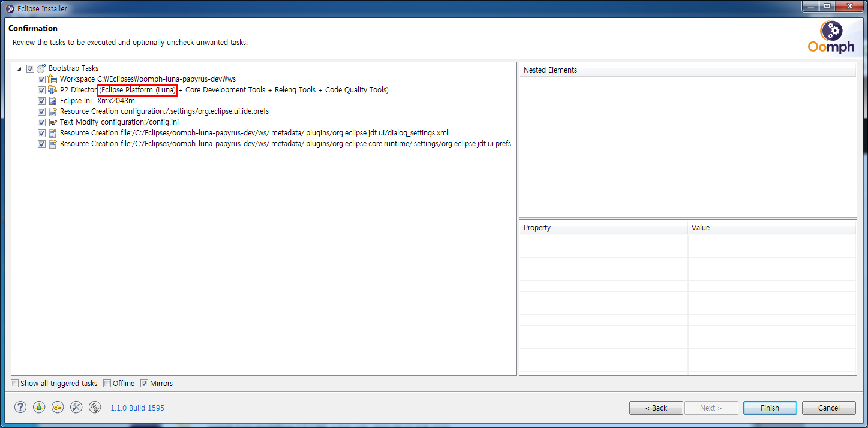Click the Eclipse Ini task file icon

point(53,101)
